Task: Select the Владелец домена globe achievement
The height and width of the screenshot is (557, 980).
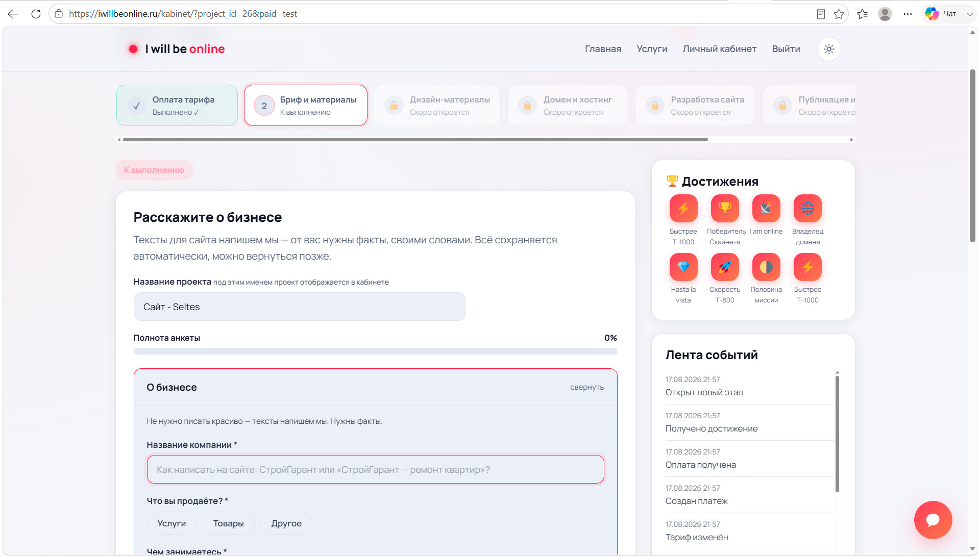Action: 807,208
